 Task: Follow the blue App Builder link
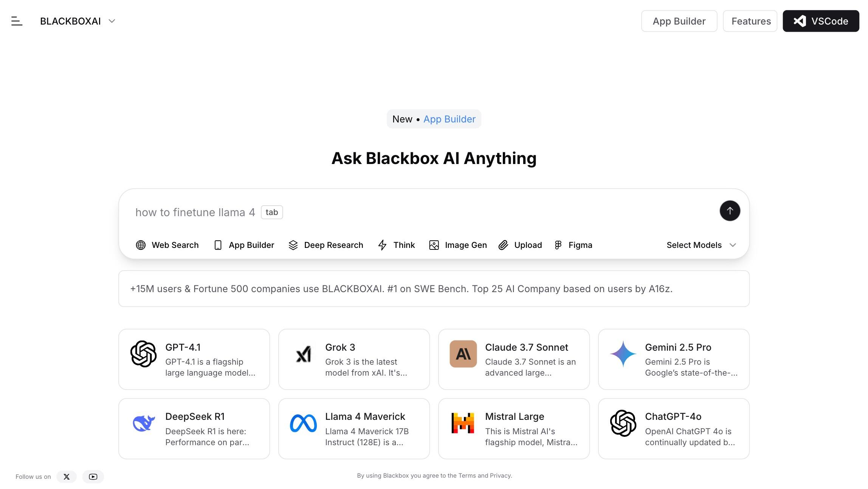click(x=449, y=119)
